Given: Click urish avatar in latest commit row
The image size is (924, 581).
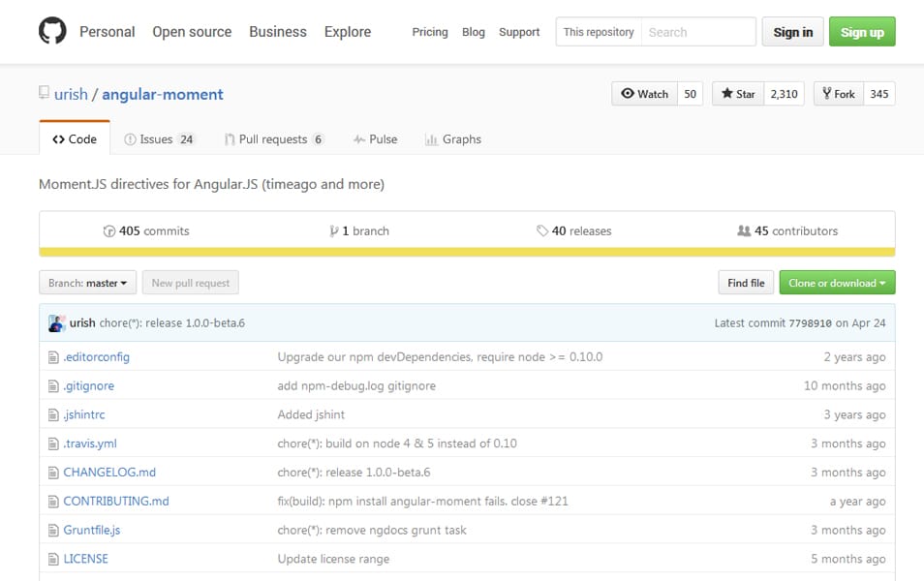Looking at the screenshot, I should tap(56, 322).
